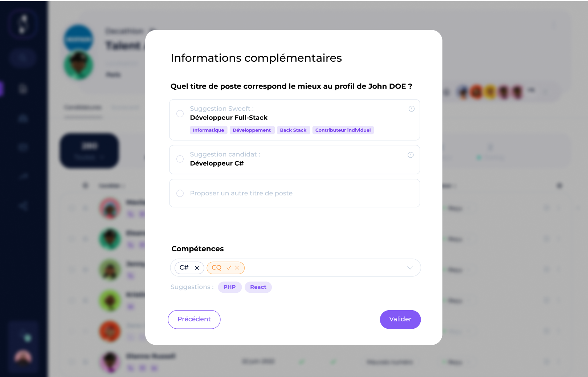Image resolution: width=588 pixels, height=377 pixels.
Task: Click the info icon on Sweeft suggestion
Action: point(412,109)
